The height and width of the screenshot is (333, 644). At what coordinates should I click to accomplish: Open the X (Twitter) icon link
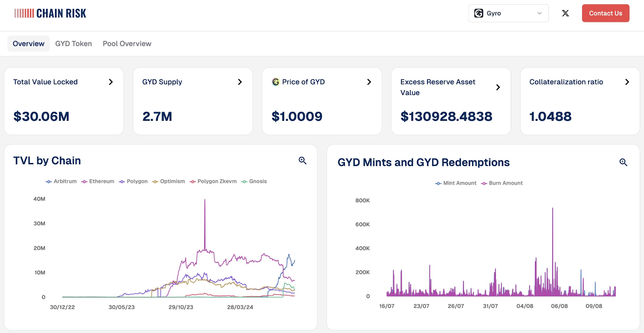[x=565, y=13]
